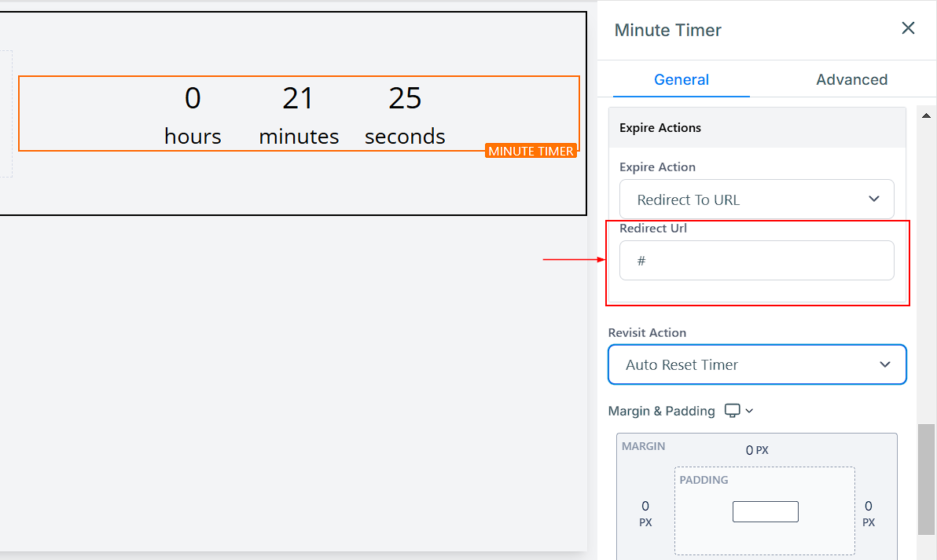This screenshot has height=560, width=937.
Task: Close the Minute Timer settings panel
Action: (x=908, y=29)
